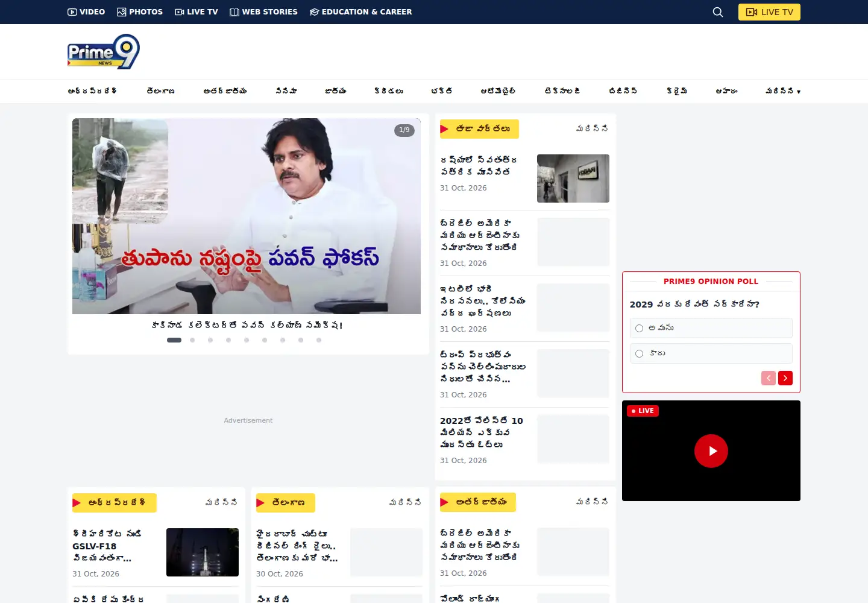The height and width of the screenshot is (603, 868).
Task: Open PHOTOS from the top bar
Action: click(140, 12)
